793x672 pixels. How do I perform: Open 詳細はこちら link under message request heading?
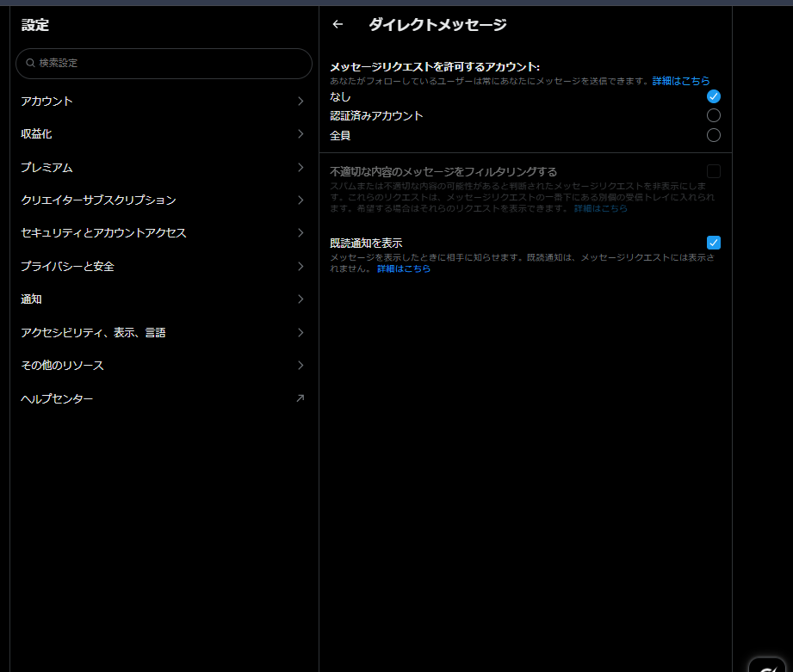(681, 81)
